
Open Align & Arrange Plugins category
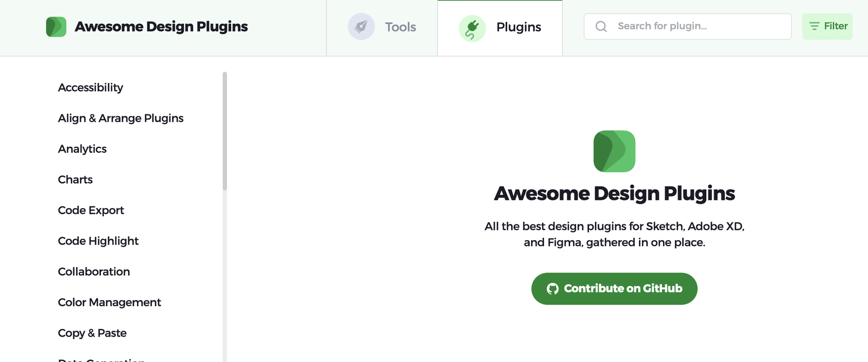(x=121, y=118)
